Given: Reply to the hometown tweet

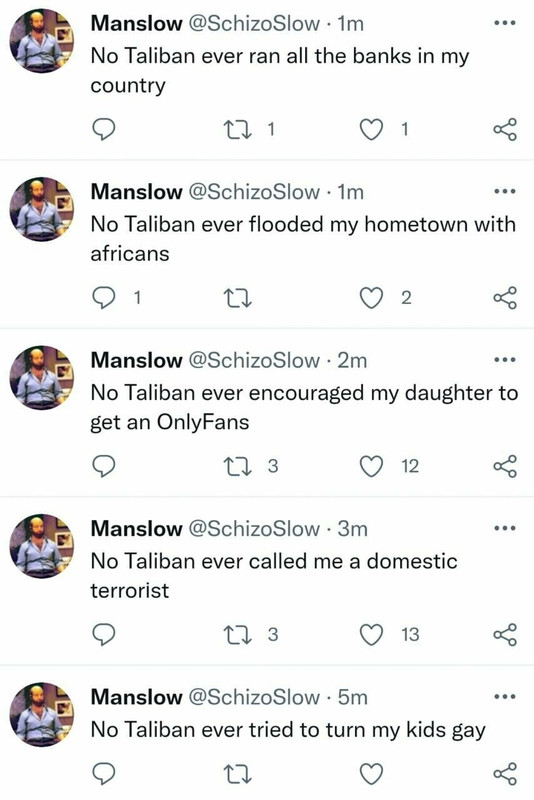Looking at the screenshot, I should 104,298.
